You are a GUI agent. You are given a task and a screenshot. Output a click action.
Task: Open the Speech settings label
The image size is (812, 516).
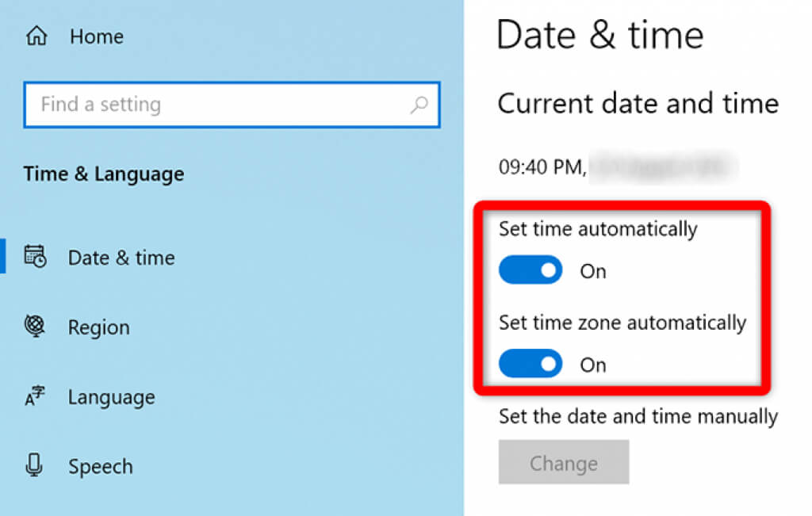[x=101, y=467]
